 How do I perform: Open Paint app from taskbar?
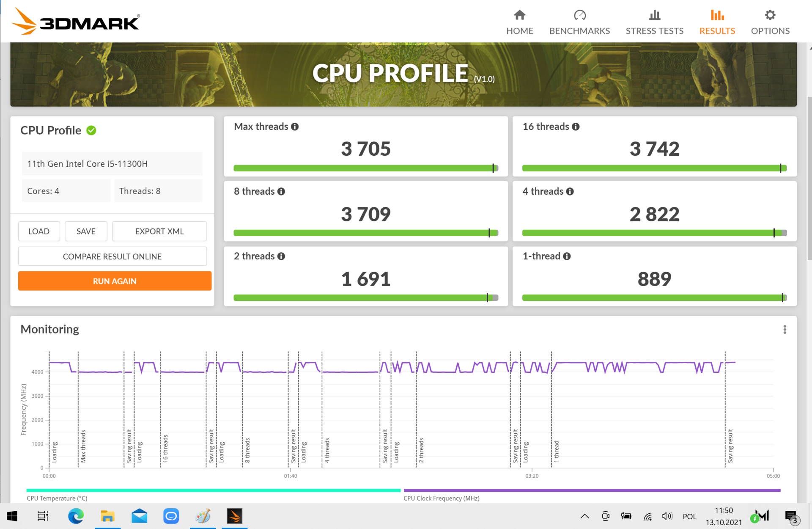(x=203, y=516)
